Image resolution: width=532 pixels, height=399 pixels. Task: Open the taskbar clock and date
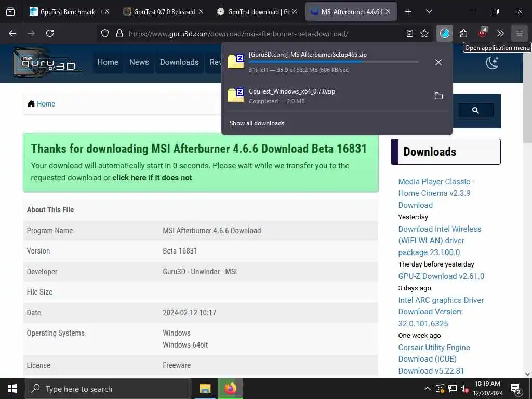487,389
